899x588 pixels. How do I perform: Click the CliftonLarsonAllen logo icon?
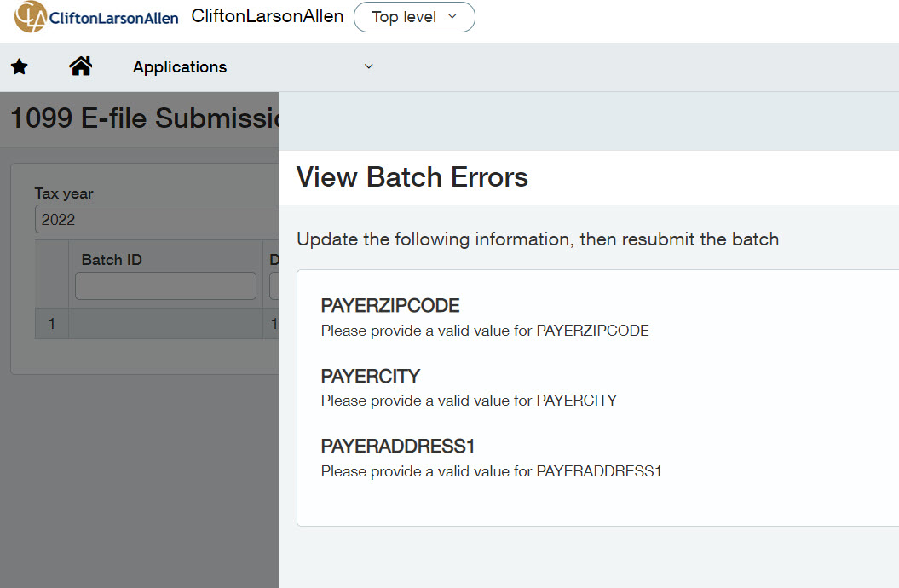click(x=31, y=17)
